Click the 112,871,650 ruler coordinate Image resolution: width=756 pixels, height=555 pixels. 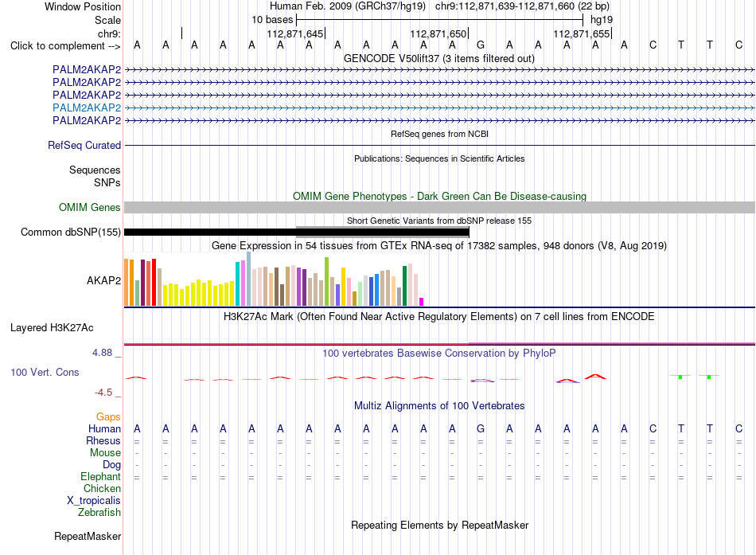click(x=438, y=33)
